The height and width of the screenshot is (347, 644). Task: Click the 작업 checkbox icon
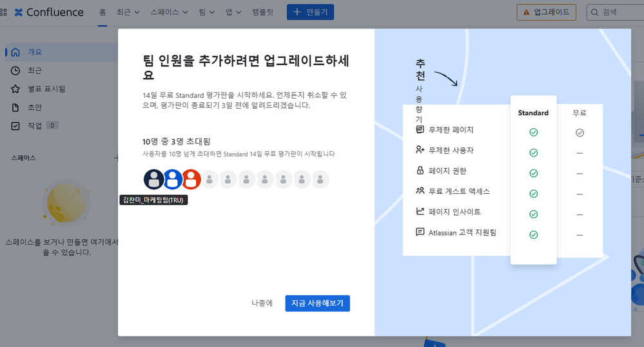point(15,126)
